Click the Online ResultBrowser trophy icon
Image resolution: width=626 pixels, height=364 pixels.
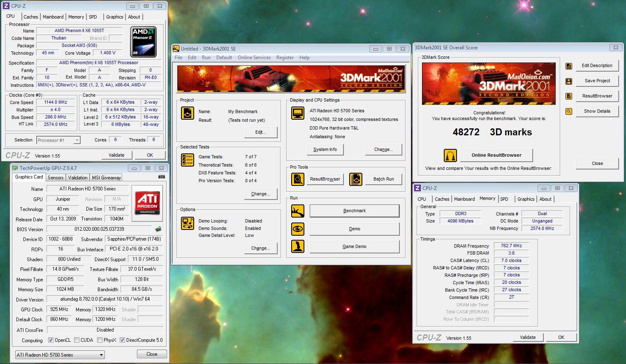(x=450, y=155)
